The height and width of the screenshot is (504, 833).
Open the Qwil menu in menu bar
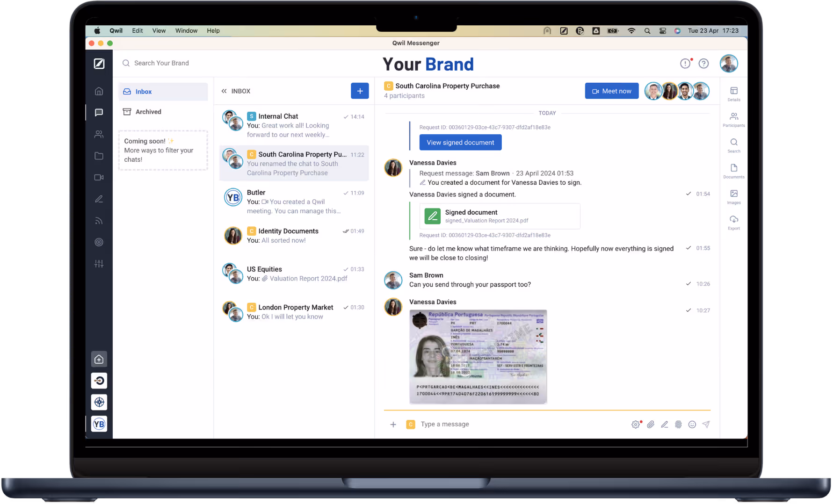tap(116, 31)
